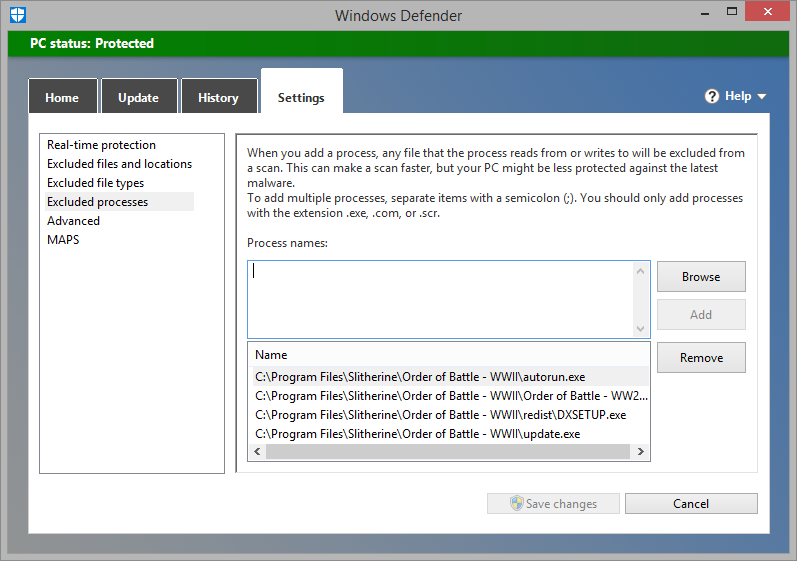Click Cancel to discard changes

[691, 504]
